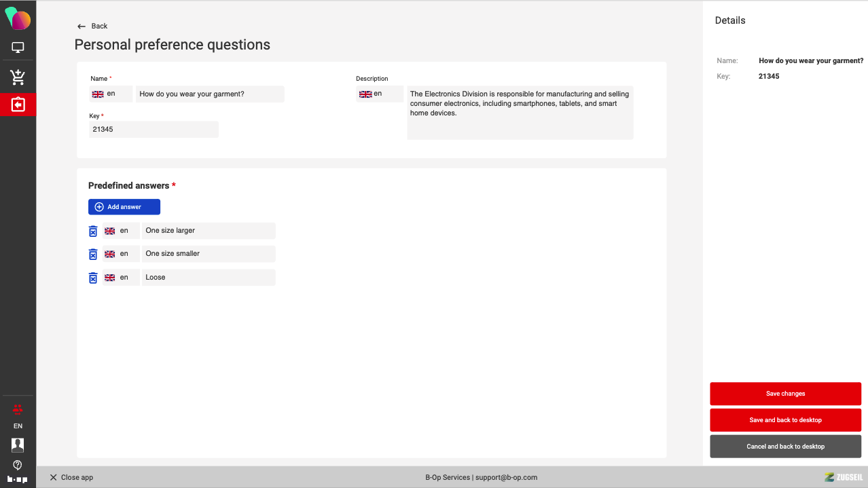Switch the EN language in the sidebar
This screenshot has width=868, height=488.
[x=18, y=426]
